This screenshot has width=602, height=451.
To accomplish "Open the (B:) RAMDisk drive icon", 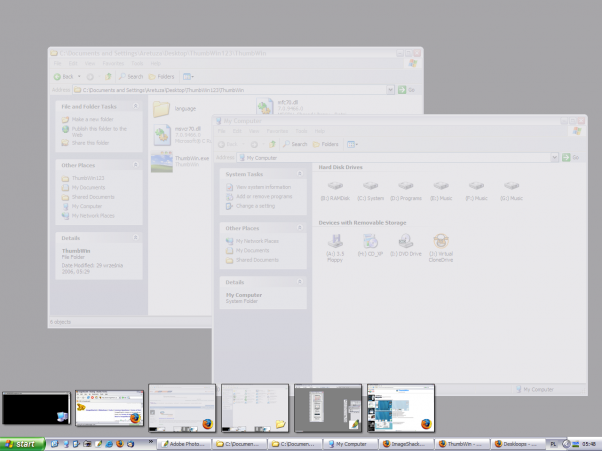I will (335, 187).
